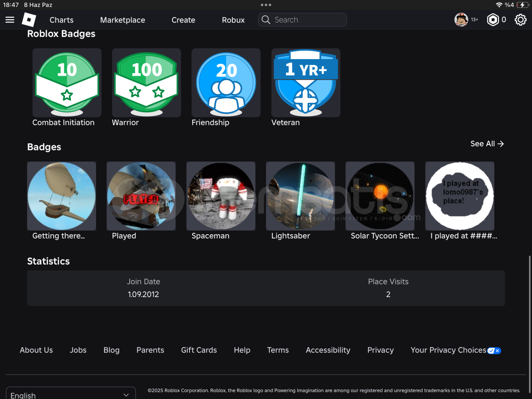532x399 pixels.
Task: Click the See All arrow icon
Action: 501,144
